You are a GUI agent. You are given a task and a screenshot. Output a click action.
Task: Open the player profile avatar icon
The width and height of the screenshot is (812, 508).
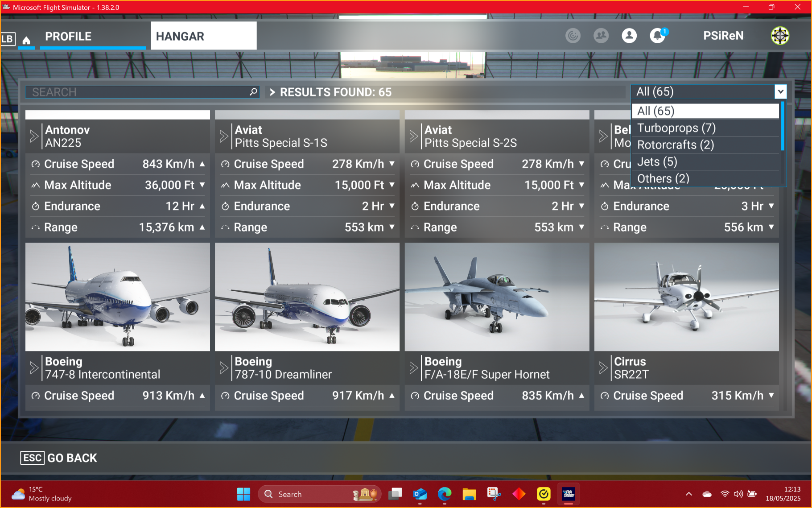tap(629, 36)
